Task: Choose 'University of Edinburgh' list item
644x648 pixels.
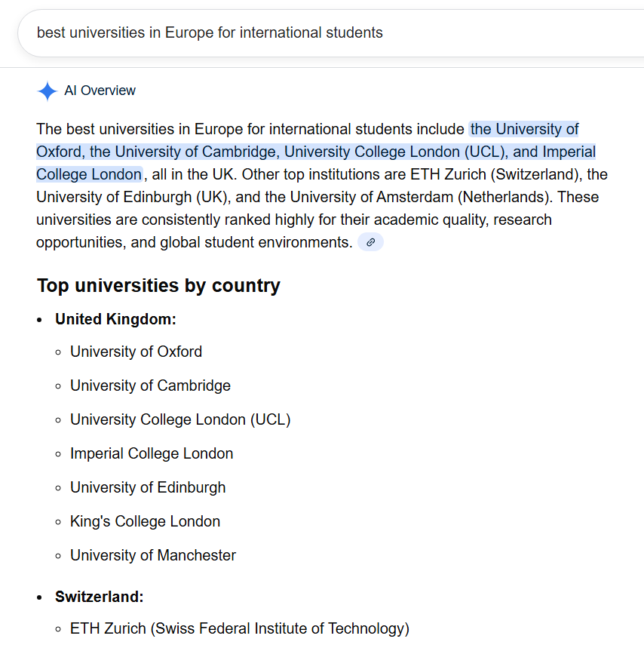Action: [x=148, y=487]
